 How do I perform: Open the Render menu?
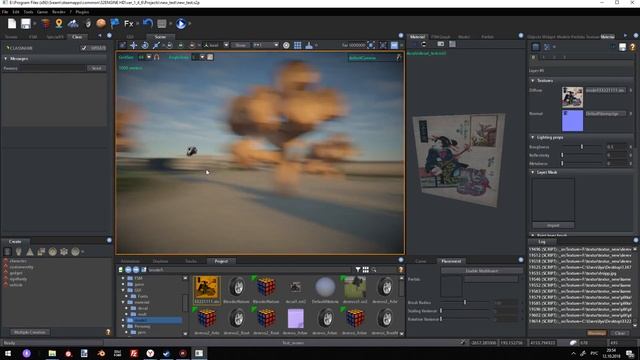pos(59,12)
